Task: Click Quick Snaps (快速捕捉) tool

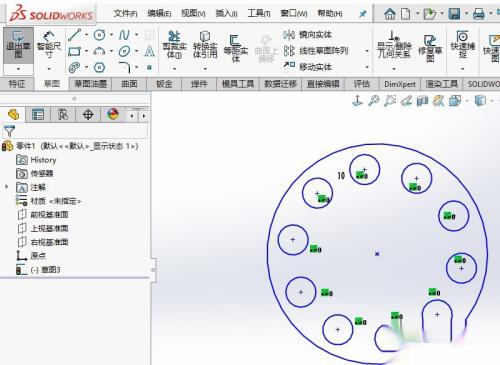Action: pos(462,45)
